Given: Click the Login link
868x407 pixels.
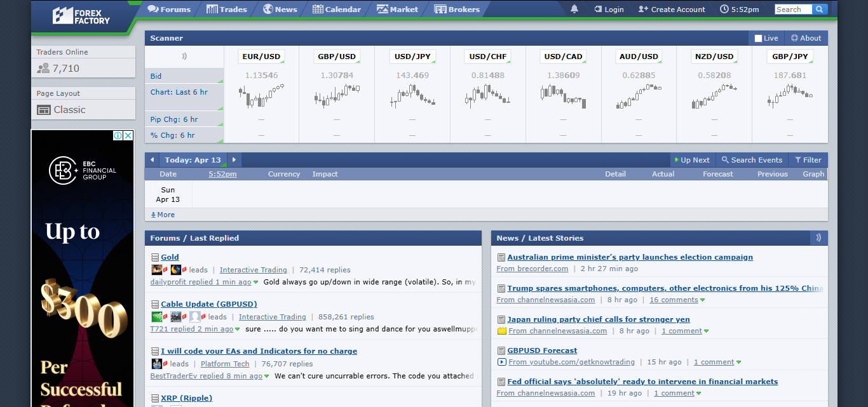Looking at the screenshot, I should point(609,10).
